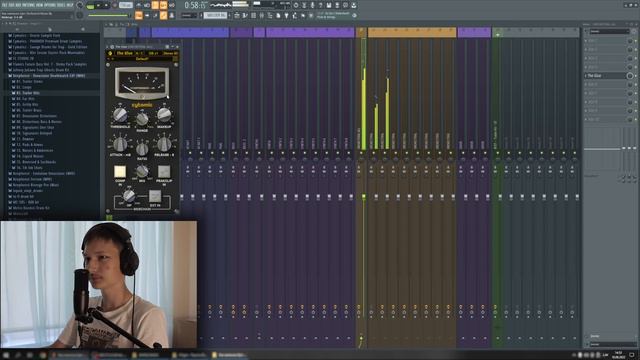Mute the green BST Trailer Hit mixer track
Viewport: 640px width, 360px height.
click(x=498, y=153)
